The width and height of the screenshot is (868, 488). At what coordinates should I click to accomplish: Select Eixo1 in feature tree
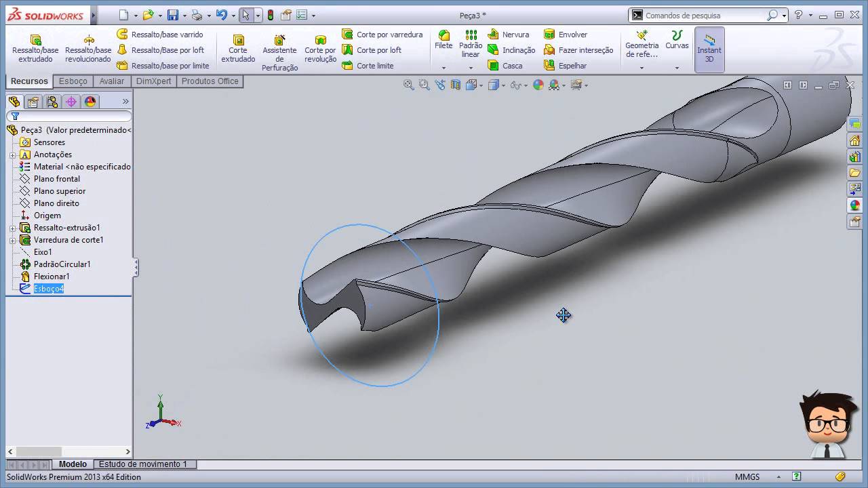coord(43,252)
